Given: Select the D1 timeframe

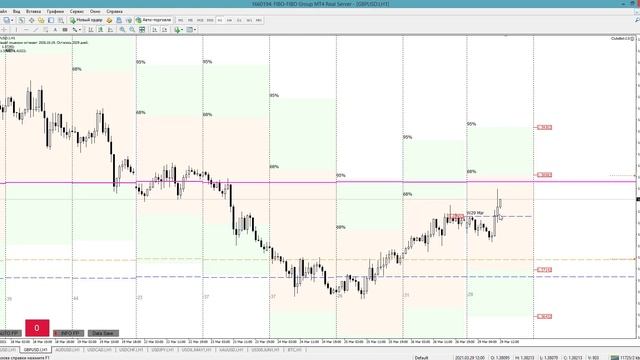Looking at the screenshot, I should pos(239,20).
